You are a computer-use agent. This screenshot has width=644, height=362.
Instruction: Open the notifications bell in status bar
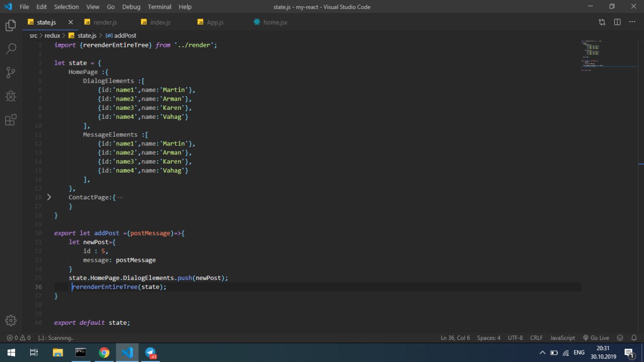coord(634,338)
